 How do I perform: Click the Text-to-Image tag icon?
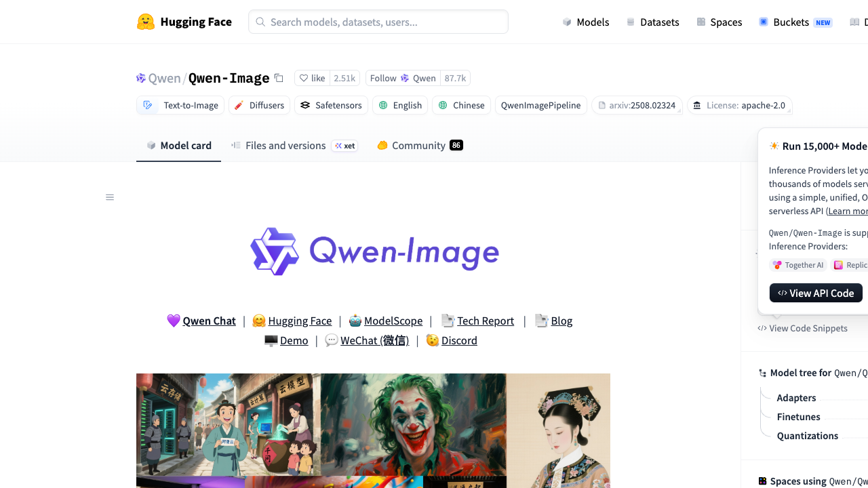click(148, 105)
